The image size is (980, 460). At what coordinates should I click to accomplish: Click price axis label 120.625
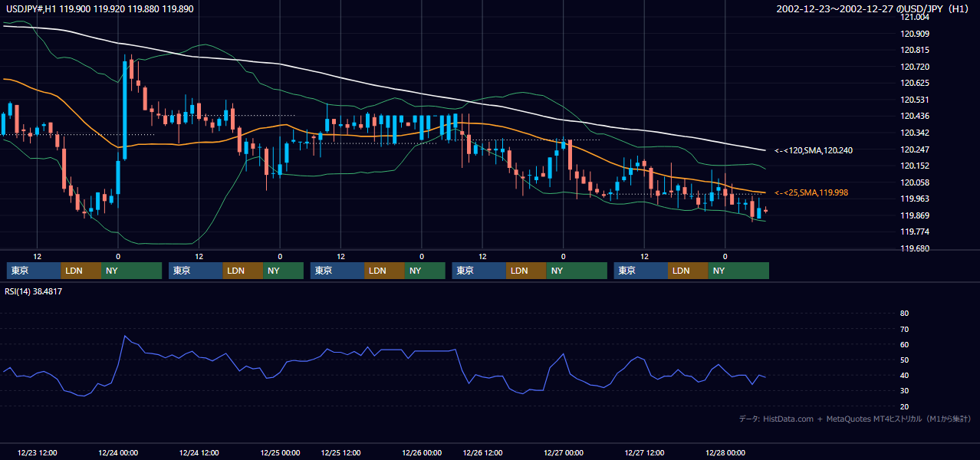click(914, 83)
